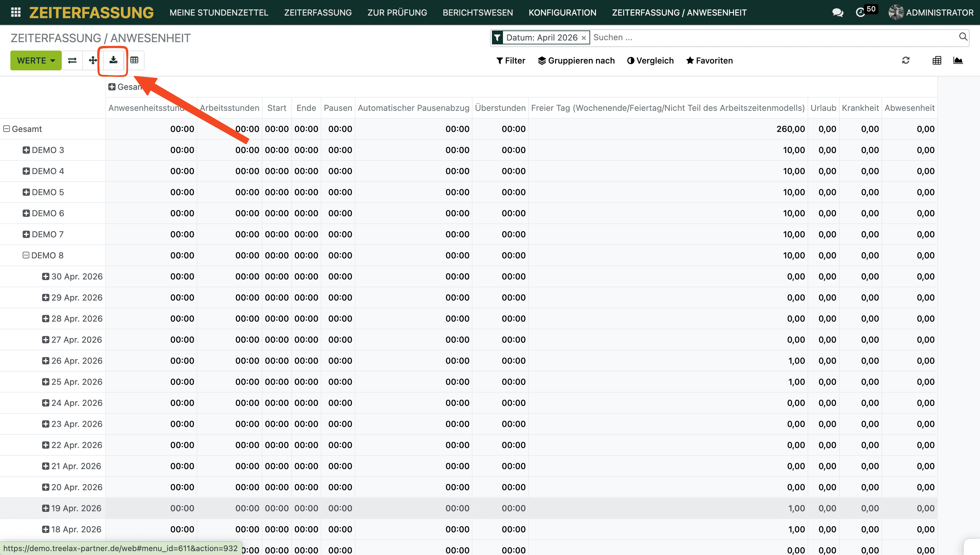Click the flip axis arrows icon
The image size is (980, 555).
pos(72,60)
